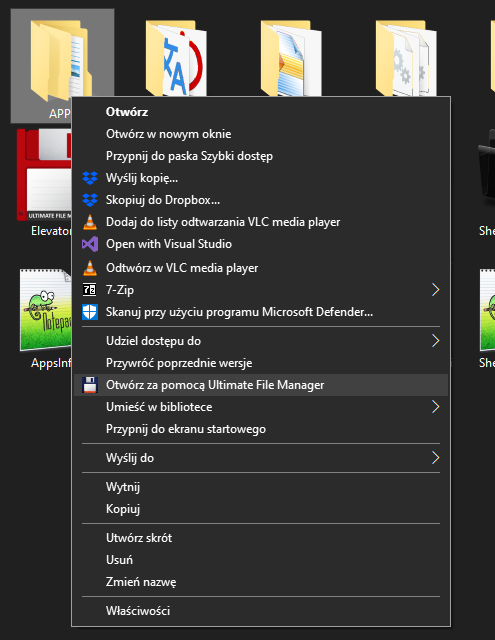Select the APP folder icon
The height and width of the screenshot is (640, 495).
pyautogui.click(x=61, y=59)
